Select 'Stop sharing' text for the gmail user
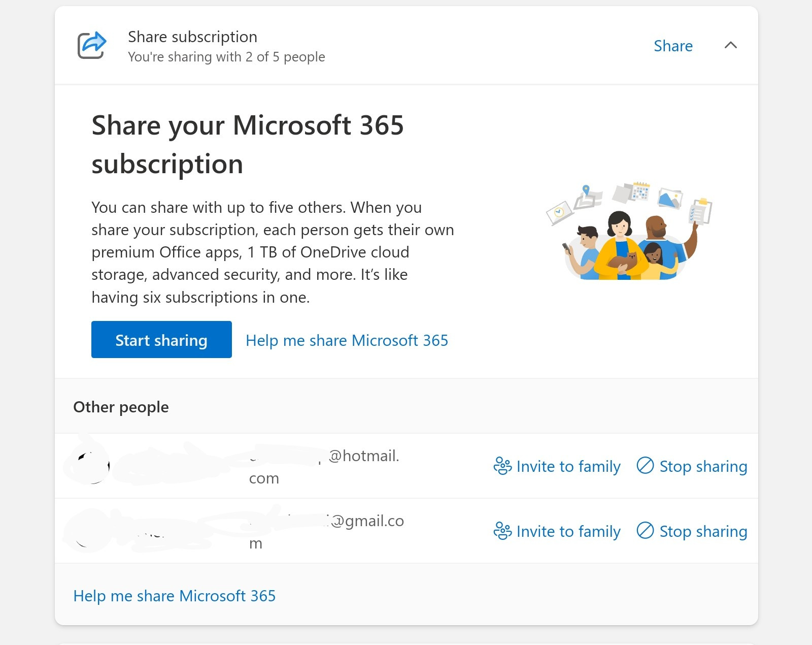 point(703,531)
